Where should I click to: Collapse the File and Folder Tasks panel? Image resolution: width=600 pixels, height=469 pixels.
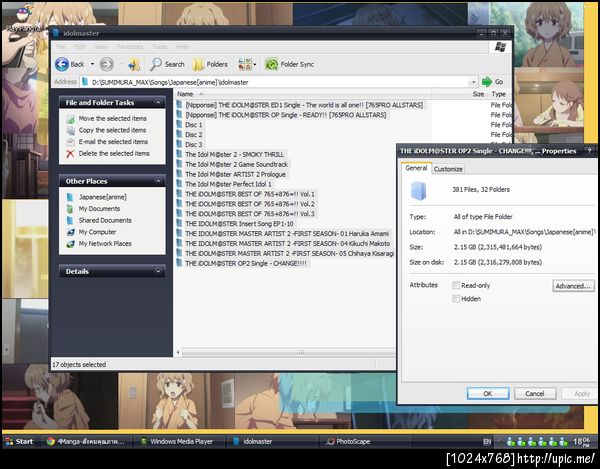point(158,102)
